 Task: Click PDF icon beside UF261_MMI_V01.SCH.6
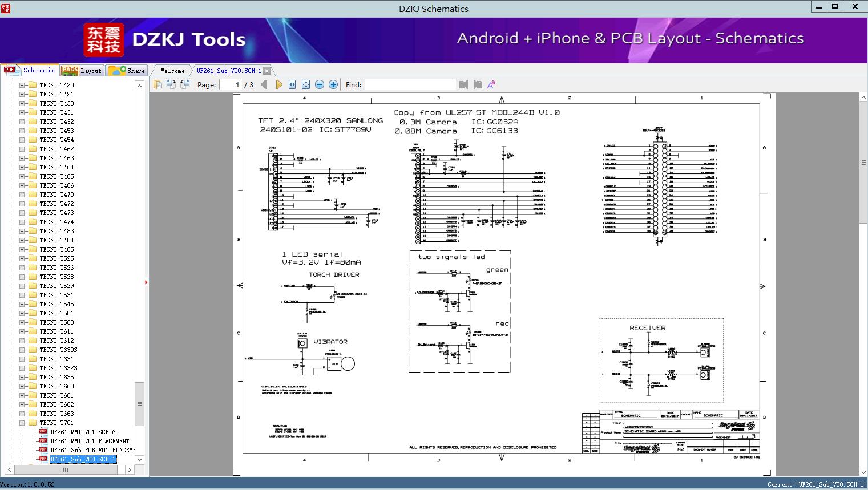pos(43,432)
